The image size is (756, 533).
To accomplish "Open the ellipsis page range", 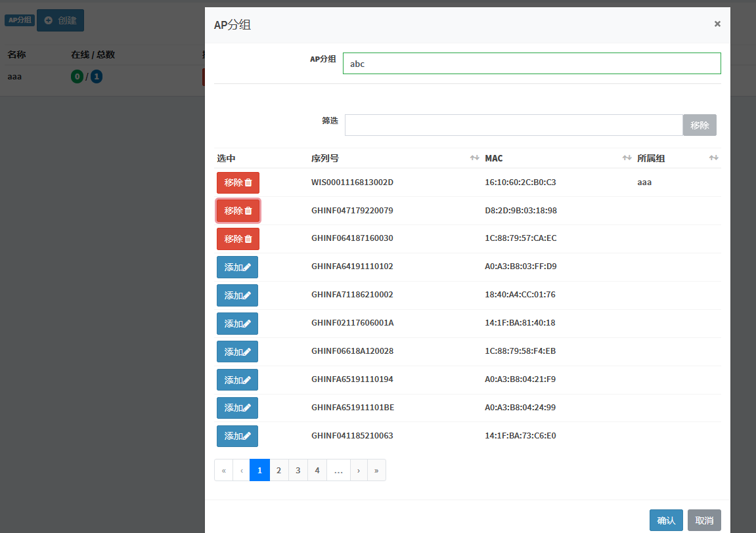I will coord(338,470).
